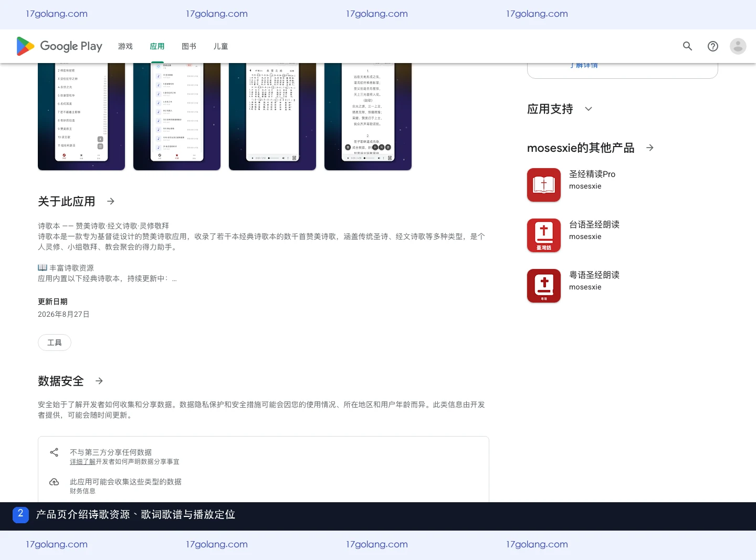Viewport: 756px width, 560px height.
Task: Click the 此应用可能会收集这些类型的数据 text
Action: coord(125,482)
